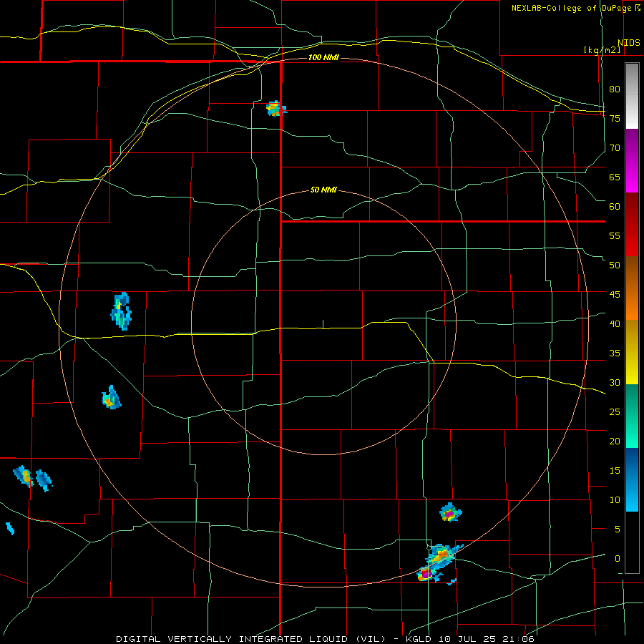
Task: Click the KGLD station identifier
Action: pos(420,639)
